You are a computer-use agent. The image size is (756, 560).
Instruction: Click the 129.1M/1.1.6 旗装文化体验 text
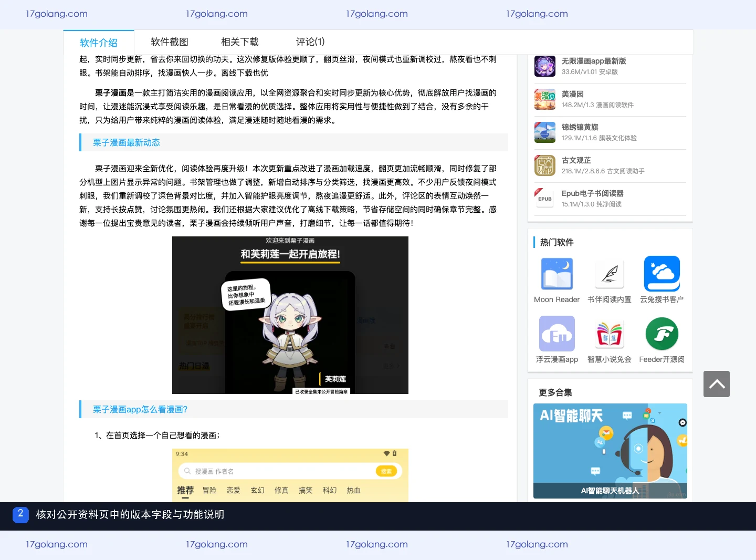tap(599, 138)
